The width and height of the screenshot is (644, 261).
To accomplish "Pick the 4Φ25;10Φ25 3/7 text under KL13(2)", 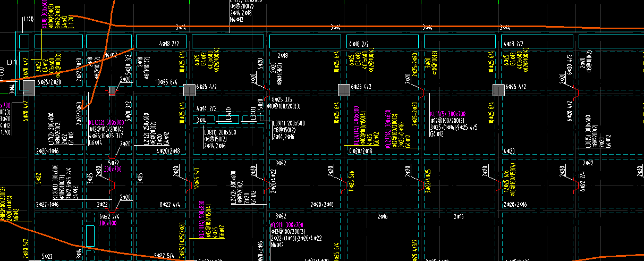I will click(106, 136).
